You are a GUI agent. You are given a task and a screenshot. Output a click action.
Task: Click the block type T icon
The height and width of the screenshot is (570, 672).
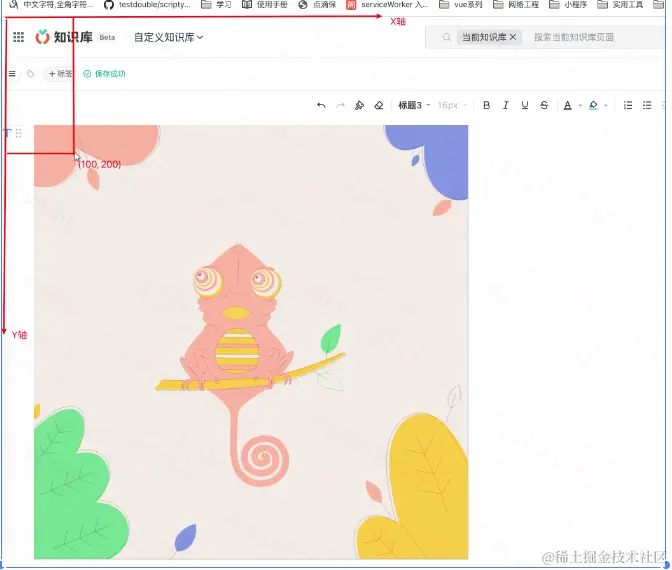click(7, 133)
